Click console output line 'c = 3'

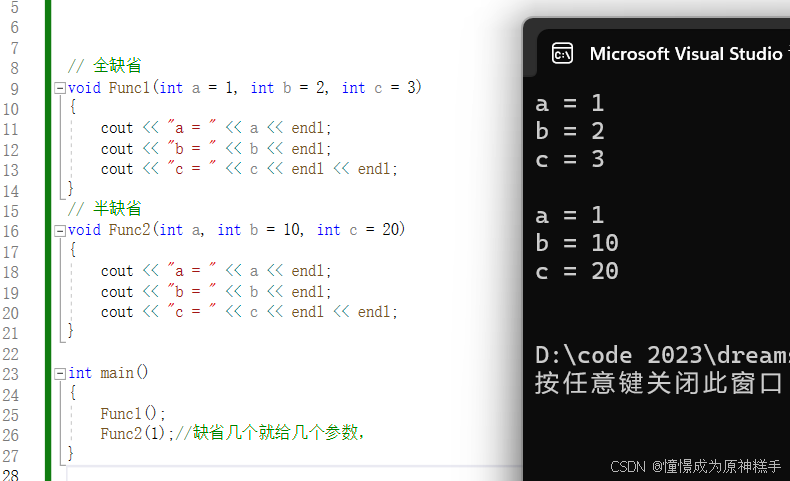pos(570,160)
